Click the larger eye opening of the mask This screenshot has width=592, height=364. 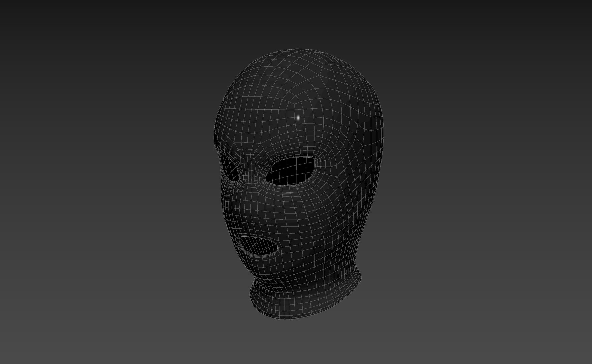[291, 171]
